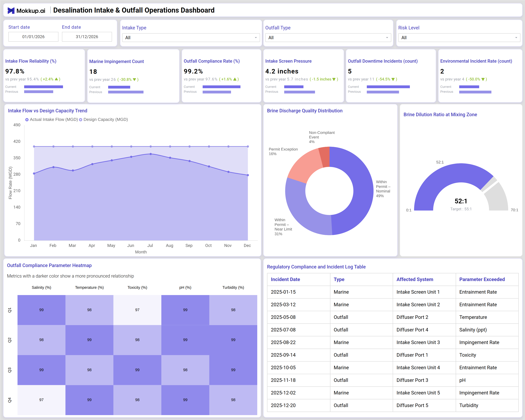
Task: Open the Start date field
Action: tap(33, 37)
